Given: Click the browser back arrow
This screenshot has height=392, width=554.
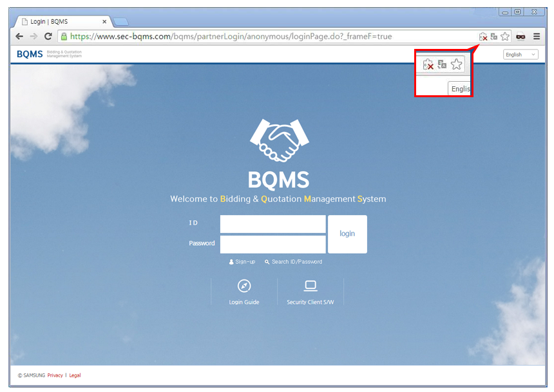Looking at the screenshot, I should [x=19, y=37].
